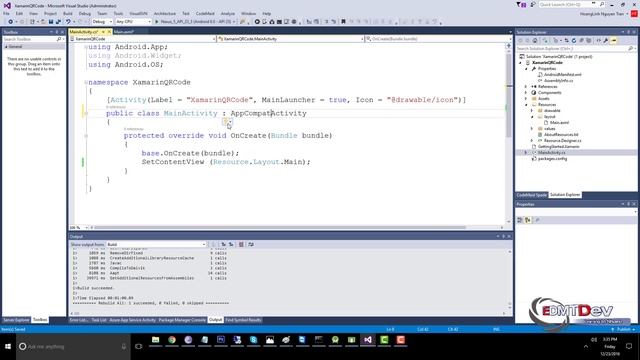This screenshot has height=360, width=640.
Task: Switch to the Package Manager Console tab
Action: [182, 320]
